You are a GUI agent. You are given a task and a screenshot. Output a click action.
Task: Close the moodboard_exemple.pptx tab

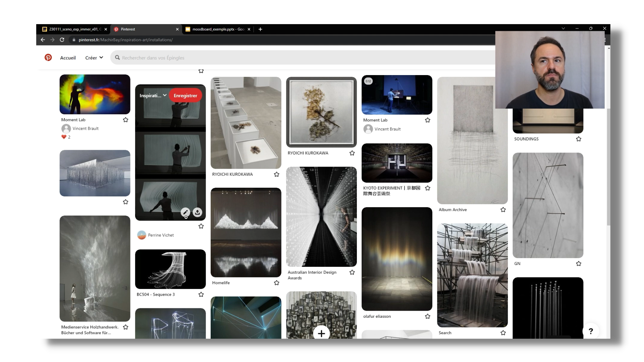[249, 29]
